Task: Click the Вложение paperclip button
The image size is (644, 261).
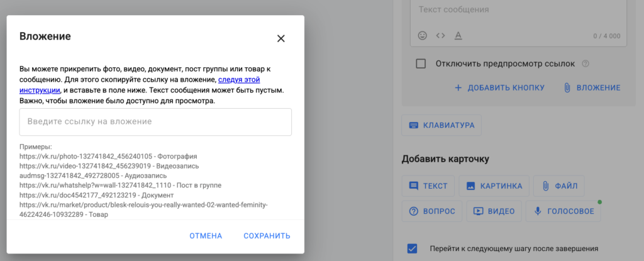Action: (x=592, y=88)
